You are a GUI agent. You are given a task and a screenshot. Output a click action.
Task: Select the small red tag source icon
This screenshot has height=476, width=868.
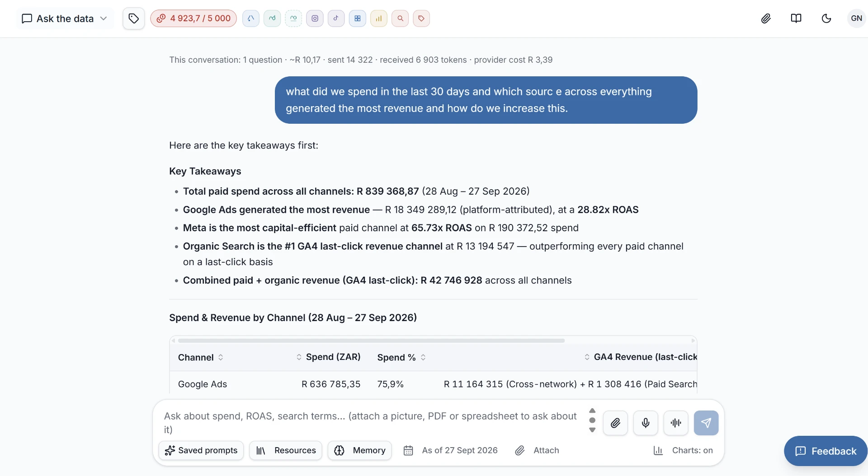421,19
